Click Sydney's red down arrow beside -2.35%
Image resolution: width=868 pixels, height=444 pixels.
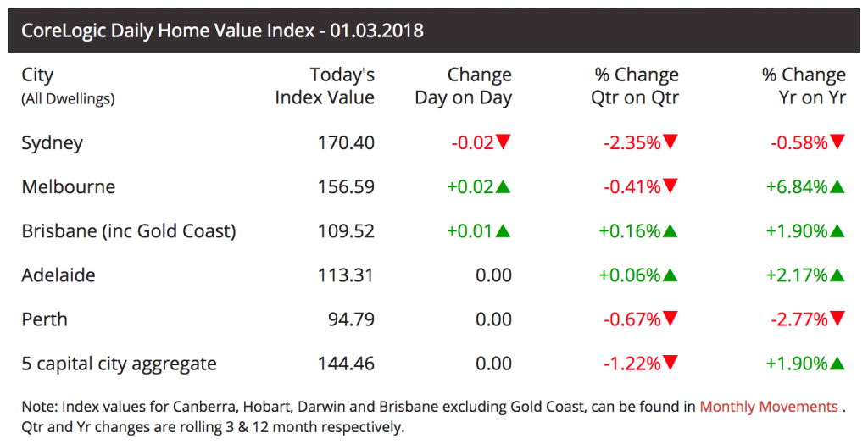point(671,142)
